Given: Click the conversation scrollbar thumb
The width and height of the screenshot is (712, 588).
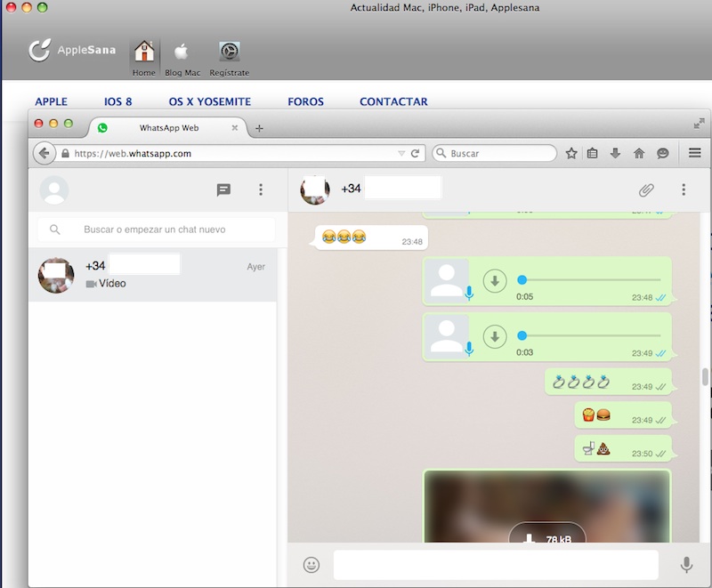Looking at the screenshot, I should [705, 376].
